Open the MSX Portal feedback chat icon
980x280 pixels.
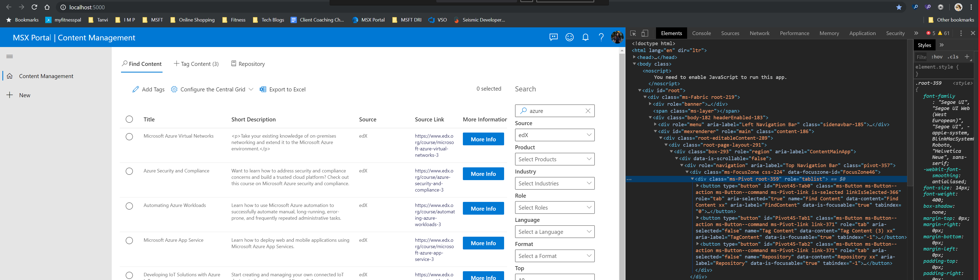554,37
